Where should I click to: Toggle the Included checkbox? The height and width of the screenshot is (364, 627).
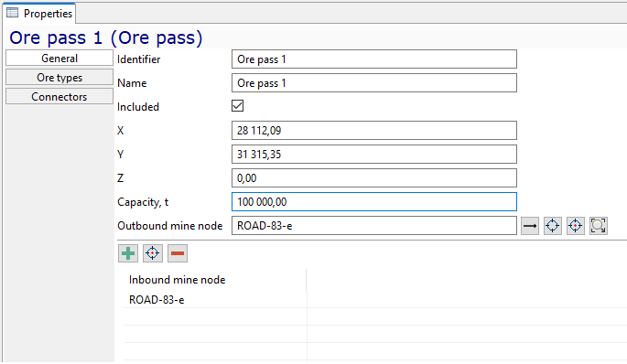point(237,106)
